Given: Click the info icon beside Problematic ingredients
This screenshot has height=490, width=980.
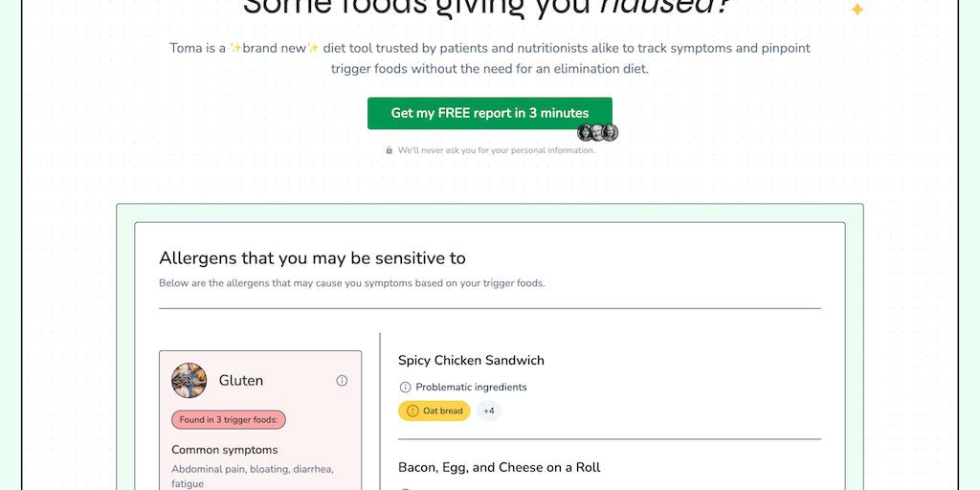Looking at the screenshot, I should (x=405, y=388).
